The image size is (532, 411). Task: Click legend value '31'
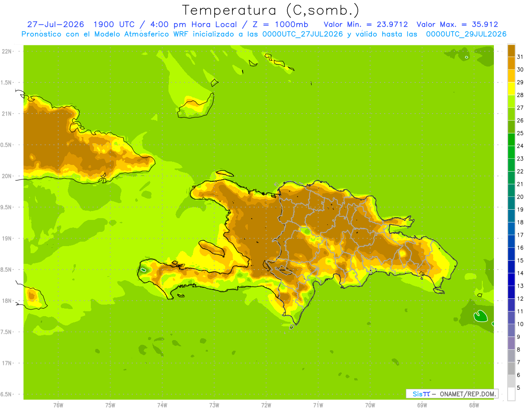point(520,56)
